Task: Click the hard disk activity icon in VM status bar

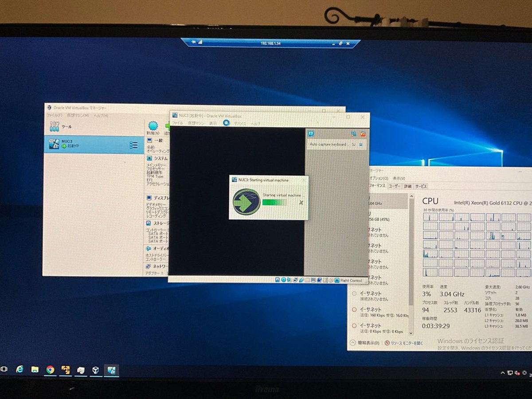Action: click(x=278, y=280)
